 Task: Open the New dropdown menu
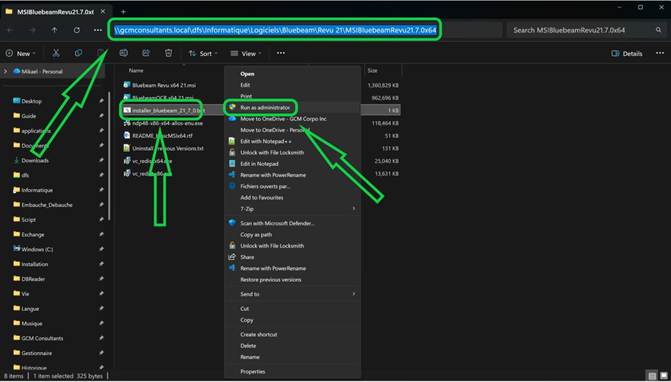pos(21,53)
